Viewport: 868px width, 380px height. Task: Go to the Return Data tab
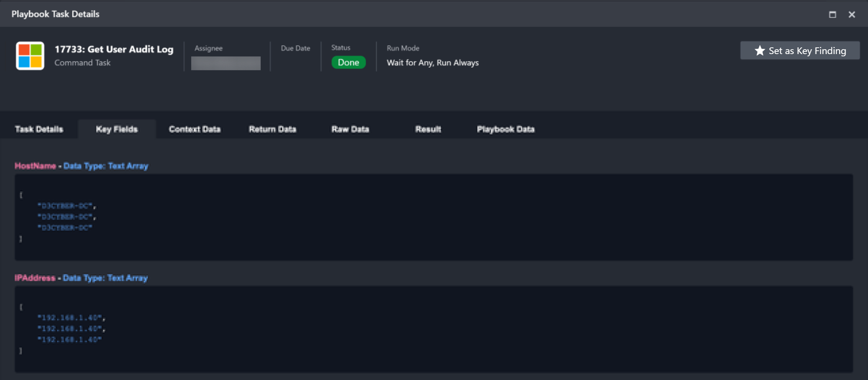272,129
